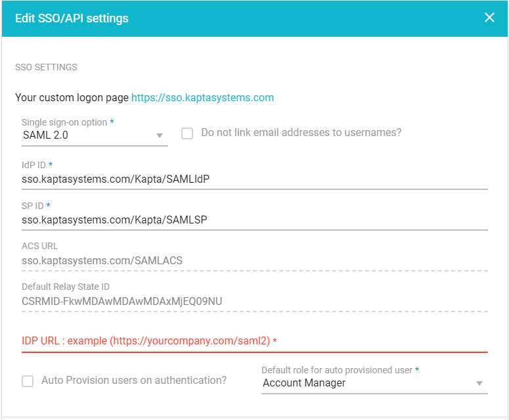Viewport: 509px width, 420px height.
Task: Click the 'IdP ID' field label
Action: 33,164
